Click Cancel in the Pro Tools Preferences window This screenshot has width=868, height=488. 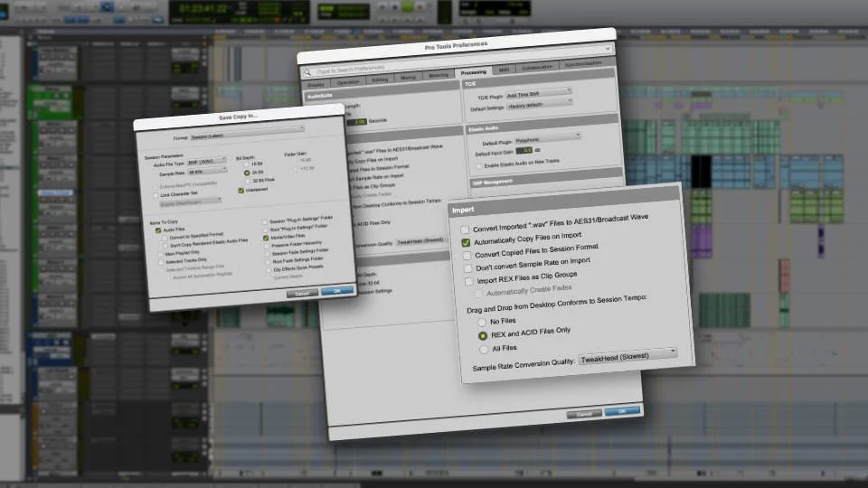[584, 415]
